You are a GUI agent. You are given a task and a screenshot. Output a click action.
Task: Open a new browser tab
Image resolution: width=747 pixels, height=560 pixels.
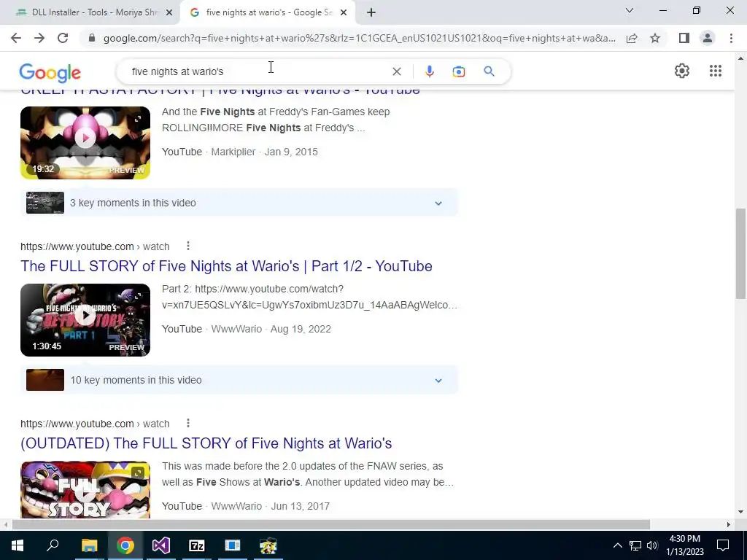pos(371,12)
